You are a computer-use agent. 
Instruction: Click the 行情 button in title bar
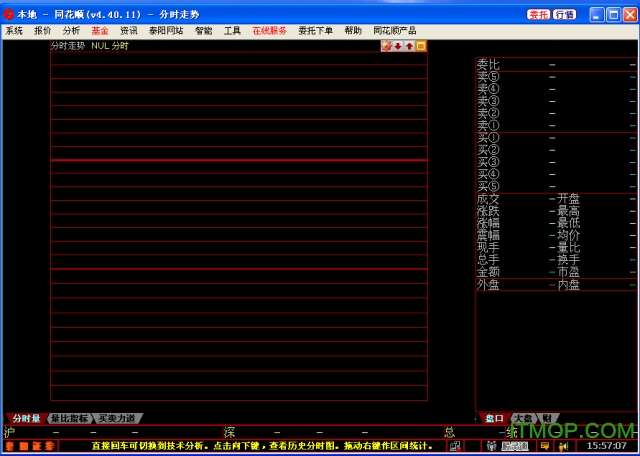click(565, 14)
